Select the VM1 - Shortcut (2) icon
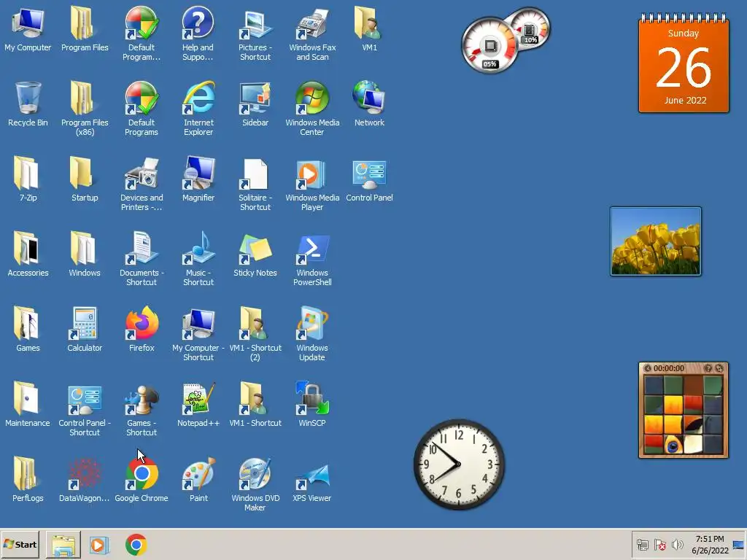The width and height of the screenshot is (747, 560). click(255, 335)
